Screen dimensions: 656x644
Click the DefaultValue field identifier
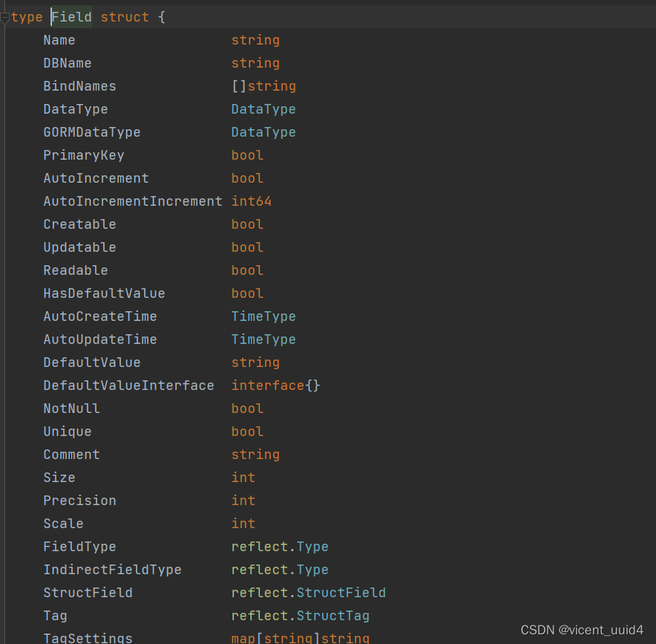pos(92,362)
